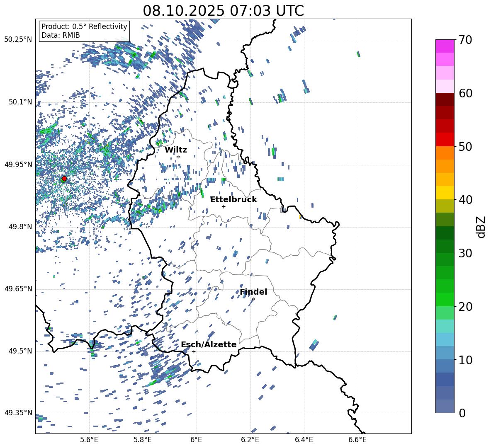Screen dimensions: 491x448
Task: Click the colorbar tick label 30
Action: click(x=465, y=253)
